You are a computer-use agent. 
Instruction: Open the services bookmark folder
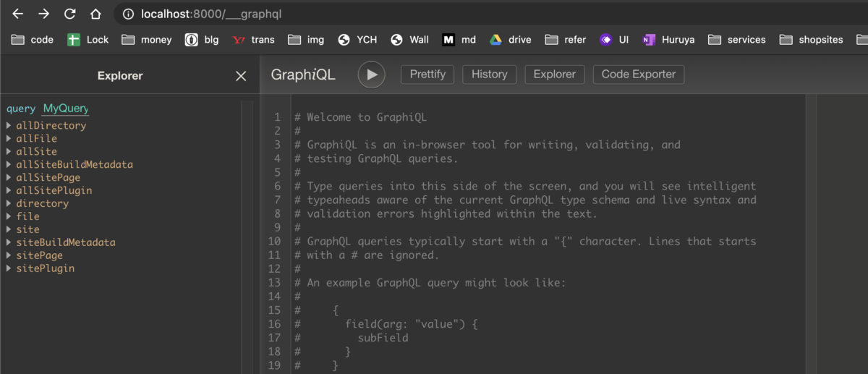point(737,40)
